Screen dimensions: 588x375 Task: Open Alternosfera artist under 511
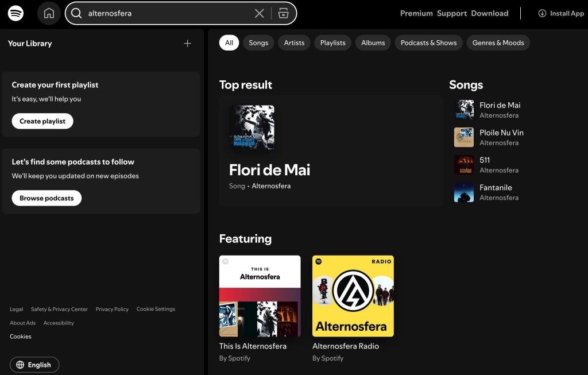499,170
